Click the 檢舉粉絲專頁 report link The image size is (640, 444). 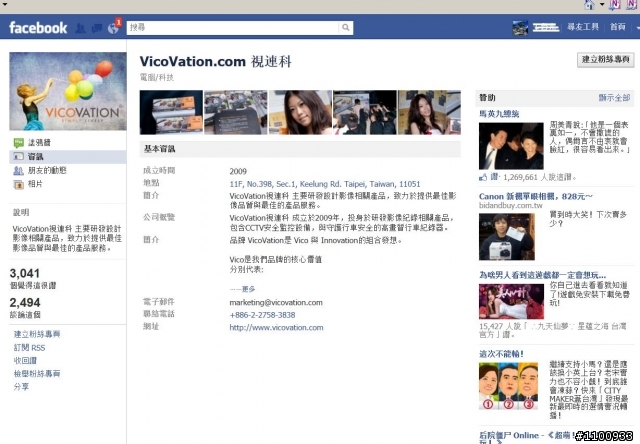tap(37, 374)
